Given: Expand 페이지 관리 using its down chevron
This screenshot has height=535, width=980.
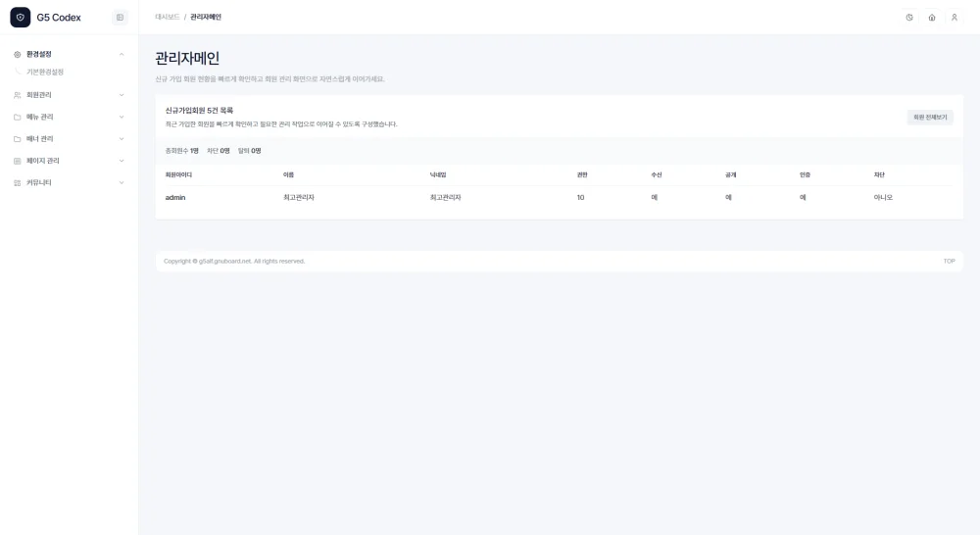Looking at the screenshot, I should (122, 161).
